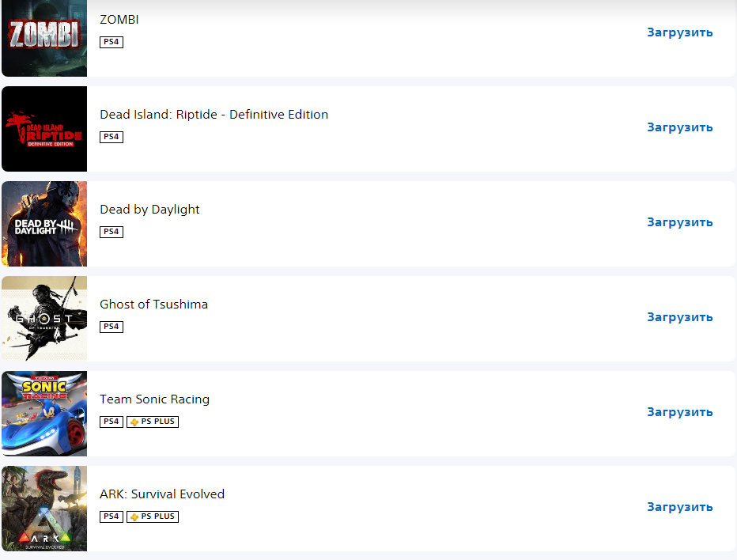Open the Ghost of Tsushima title text
The height and width of the screenshot is (560, 737).
153,305
